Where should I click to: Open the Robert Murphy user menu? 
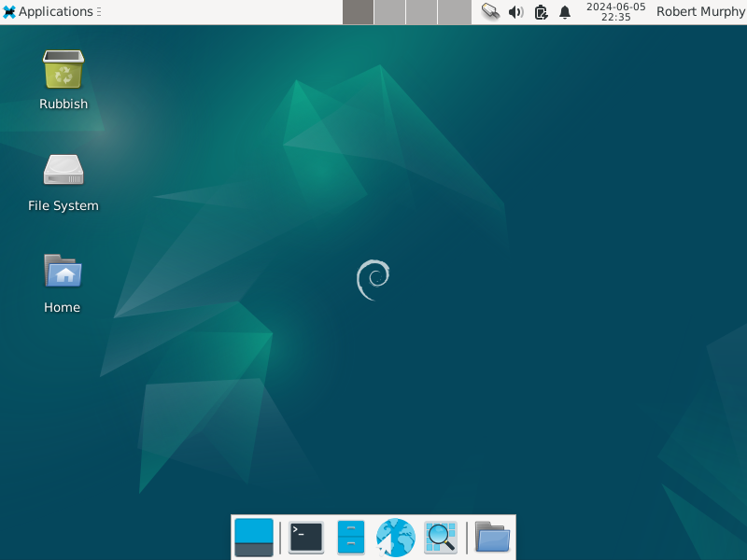pyautogui.click(x=700, y=12)
